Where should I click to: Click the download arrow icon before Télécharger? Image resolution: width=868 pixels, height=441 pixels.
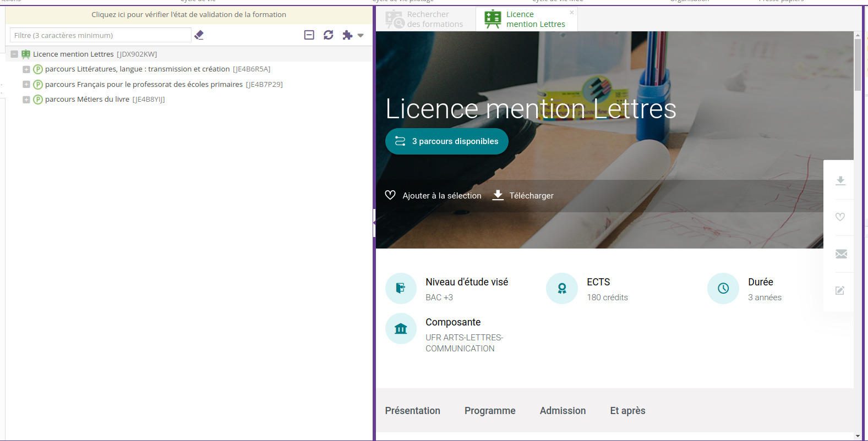coord(498,195)
